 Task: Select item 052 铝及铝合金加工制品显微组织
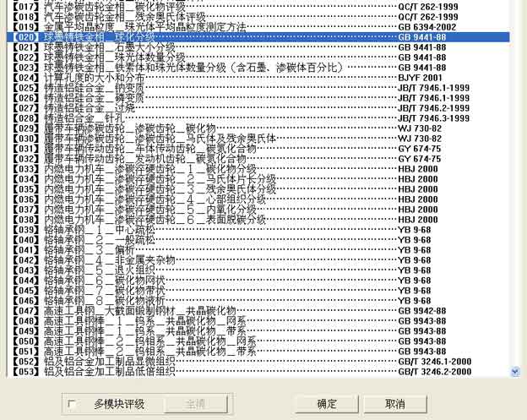110,362
